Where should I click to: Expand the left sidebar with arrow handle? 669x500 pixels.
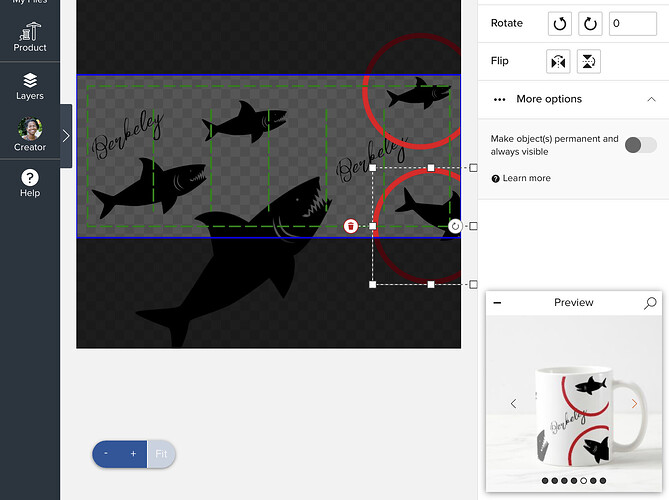(66, 136)
